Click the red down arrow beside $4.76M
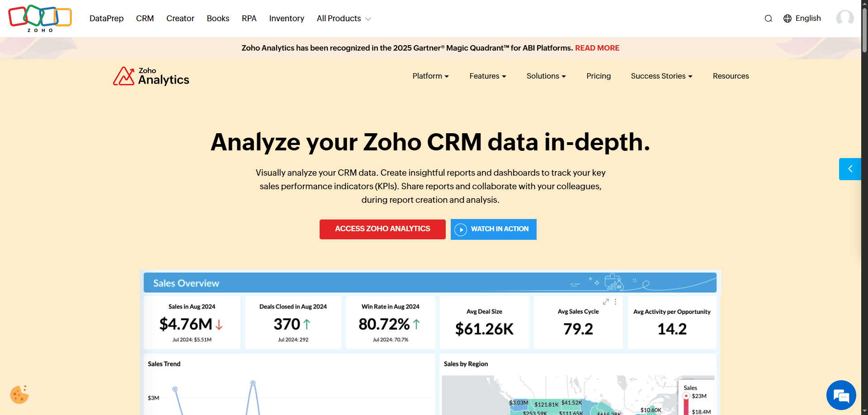This screenshot has height=415, width=868. pyautogui.click(x=219, y=324)
